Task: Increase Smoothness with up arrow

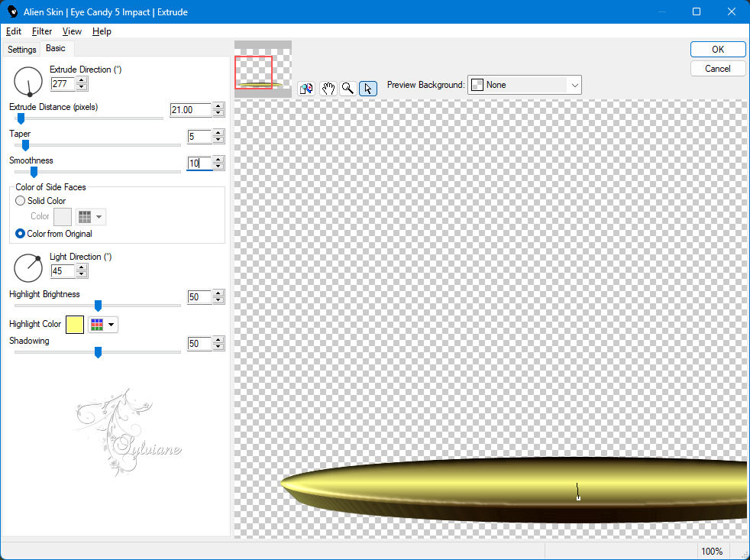Action: pos(218,160)
